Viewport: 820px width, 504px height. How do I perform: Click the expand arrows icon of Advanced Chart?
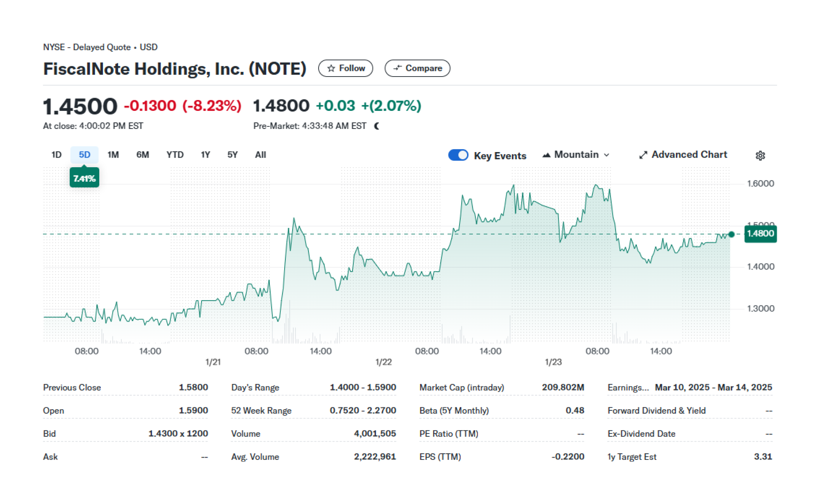(x=643, y=155)
